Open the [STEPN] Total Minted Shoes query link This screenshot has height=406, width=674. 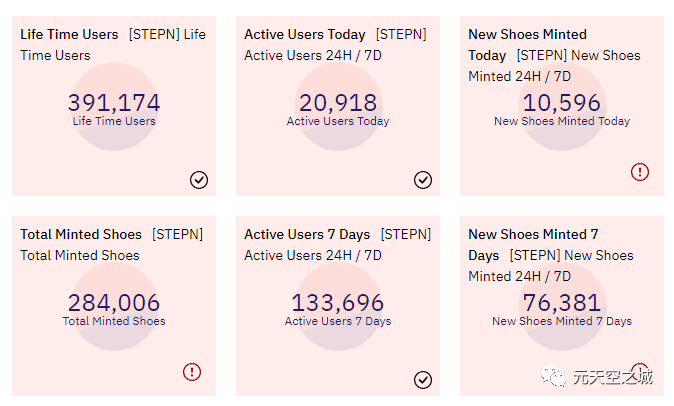[177, 235]
